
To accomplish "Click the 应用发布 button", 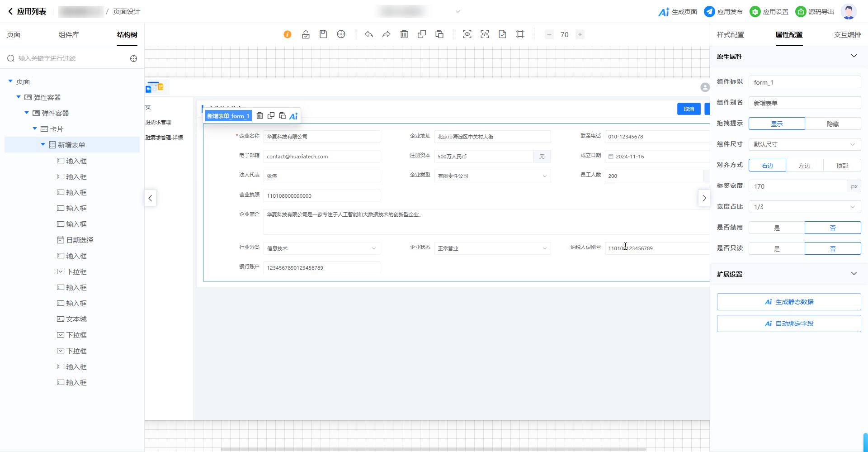I will (x=723, y=12).
